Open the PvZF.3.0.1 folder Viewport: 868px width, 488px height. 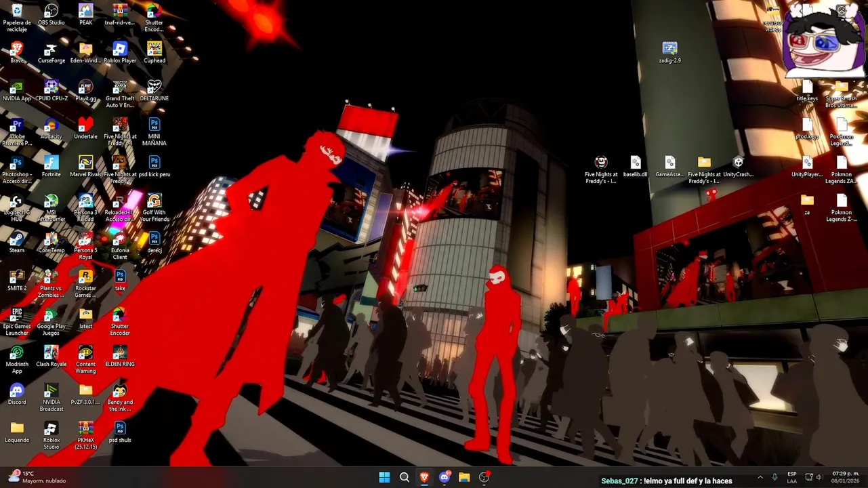point(85,394)
